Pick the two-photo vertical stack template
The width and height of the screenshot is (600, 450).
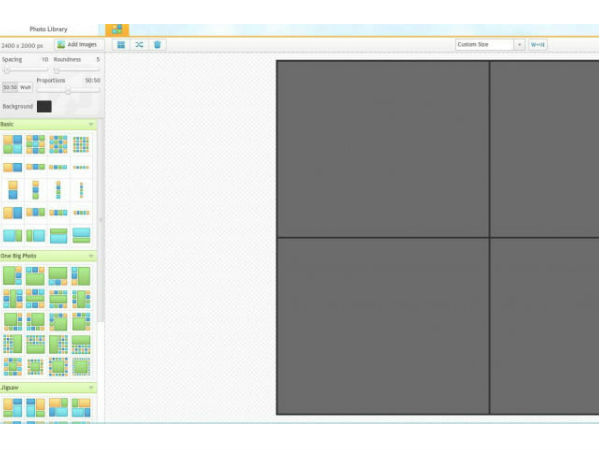(13, 190)
